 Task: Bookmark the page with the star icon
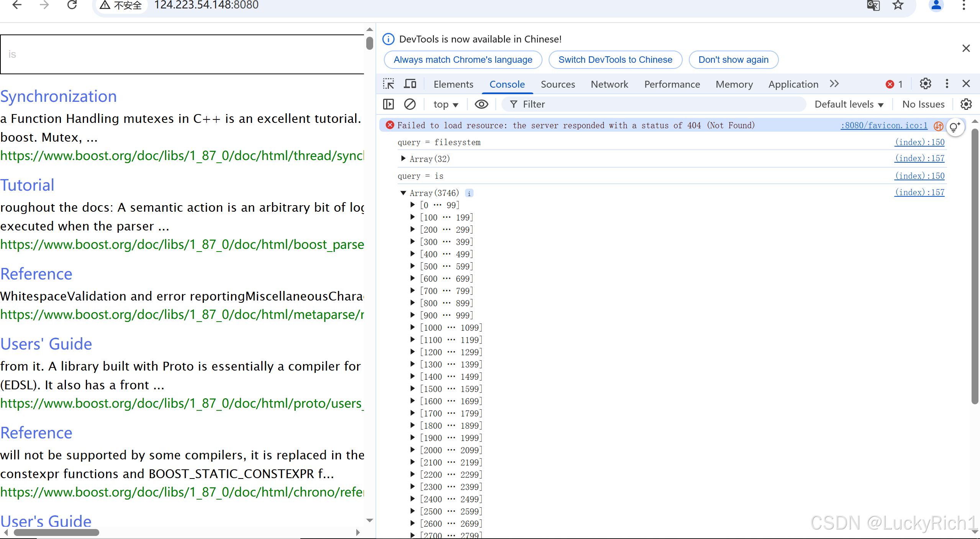click(898, 5)
